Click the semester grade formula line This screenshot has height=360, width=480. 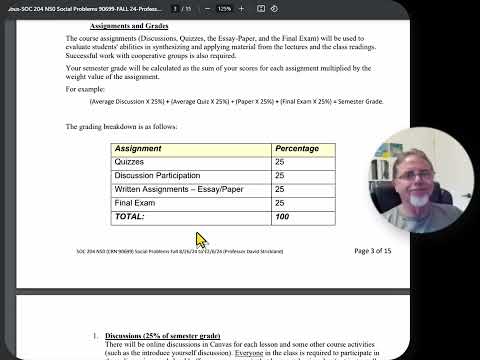click(x=237, y=102)
